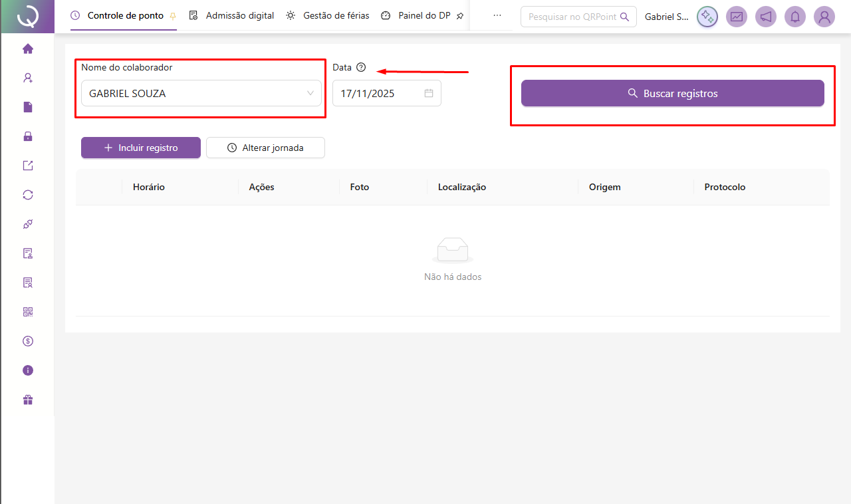Open the gift icon in sidebar
This screenshot has height=504, width=851.
28,400
